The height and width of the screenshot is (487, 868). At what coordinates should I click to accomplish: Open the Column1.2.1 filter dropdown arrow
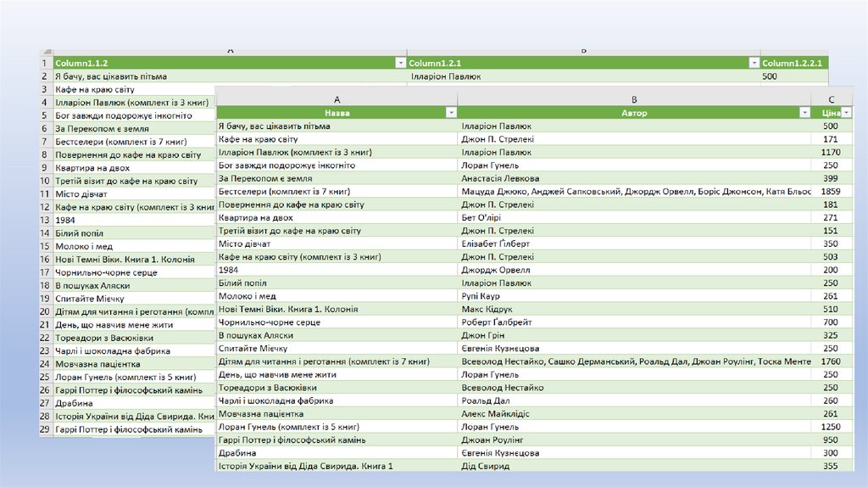point(754,64)
